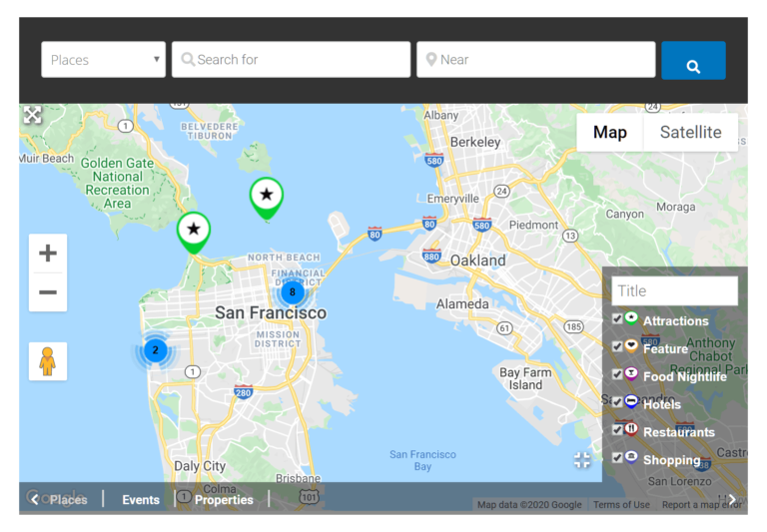Click the blue Hotels pin icon in legend
Viewport: 767px width, 532px height.
[x=631, y=402]
